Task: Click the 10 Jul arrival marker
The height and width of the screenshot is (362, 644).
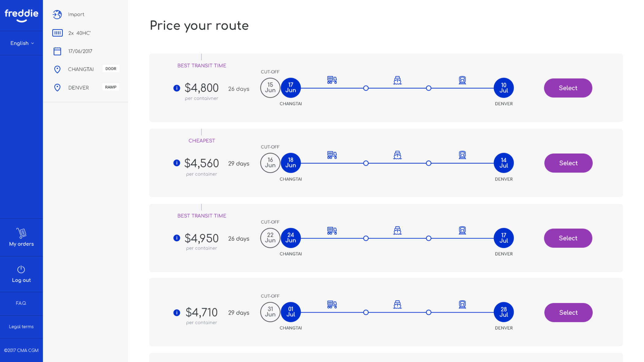Action: click(504, 88)
